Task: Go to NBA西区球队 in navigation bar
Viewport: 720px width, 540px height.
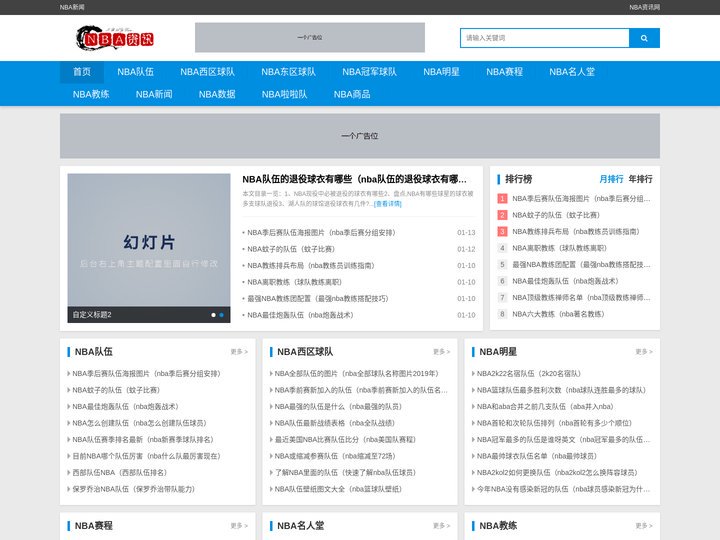Action: pyautogui.click(x=208, y=72)
